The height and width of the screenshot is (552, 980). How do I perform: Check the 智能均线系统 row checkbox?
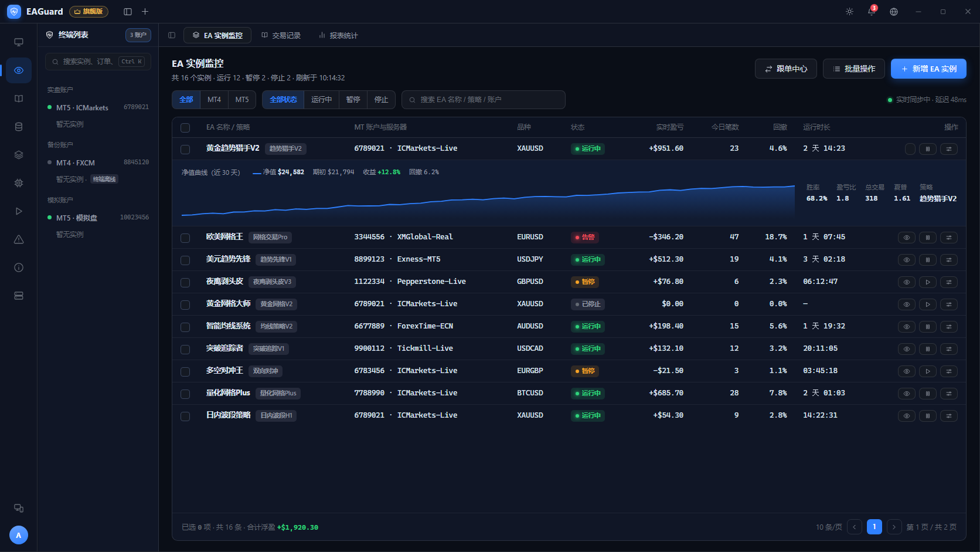click(185, 327)
